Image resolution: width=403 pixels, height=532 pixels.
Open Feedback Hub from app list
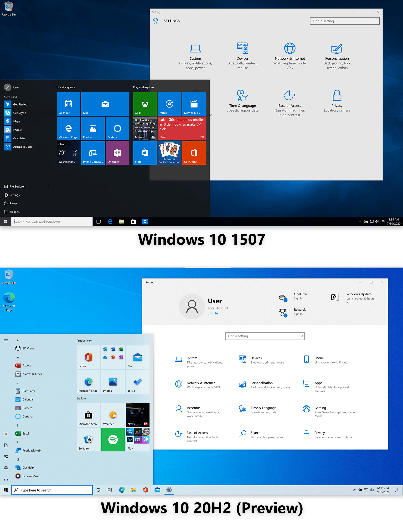(x=31, y=450)
